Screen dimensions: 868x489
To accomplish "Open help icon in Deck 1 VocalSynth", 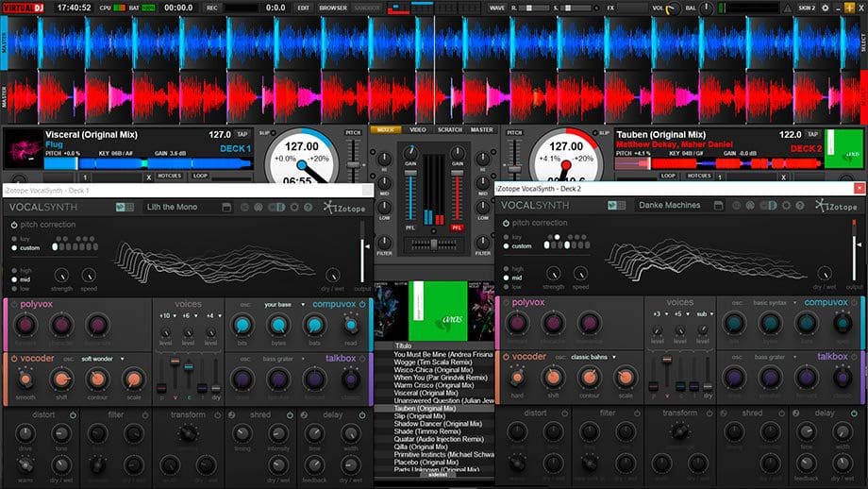I will [x=308, y=207].
